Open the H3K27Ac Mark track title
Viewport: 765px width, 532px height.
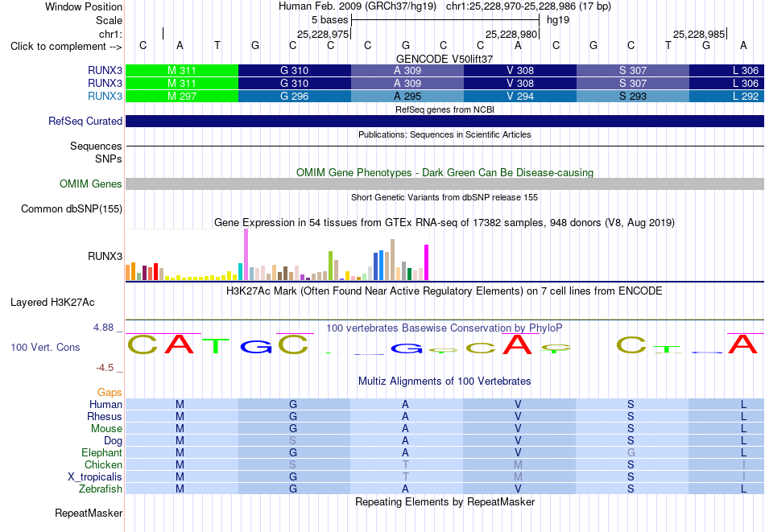(x=445, y=291)
